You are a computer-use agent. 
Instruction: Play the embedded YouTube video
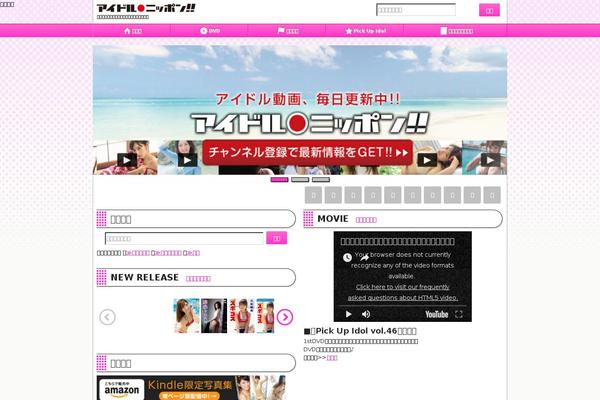pyautogui.click(x=348, y=314)
